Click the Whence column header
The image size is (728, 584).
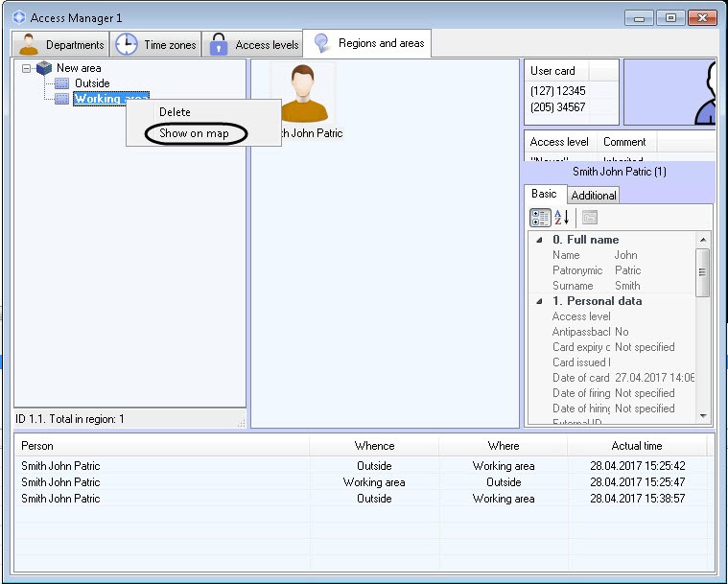point(374,446)
